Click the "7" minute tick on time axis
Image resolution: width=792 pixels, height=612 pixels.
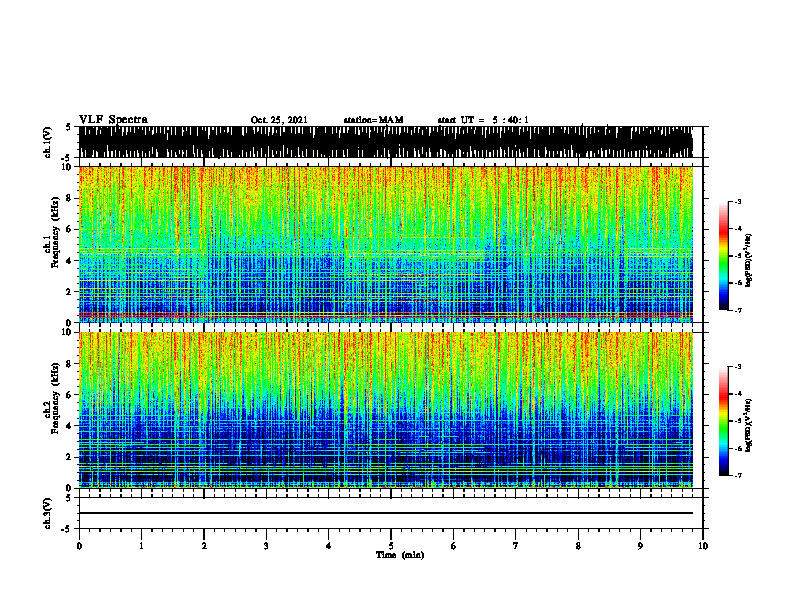[516, 546]
